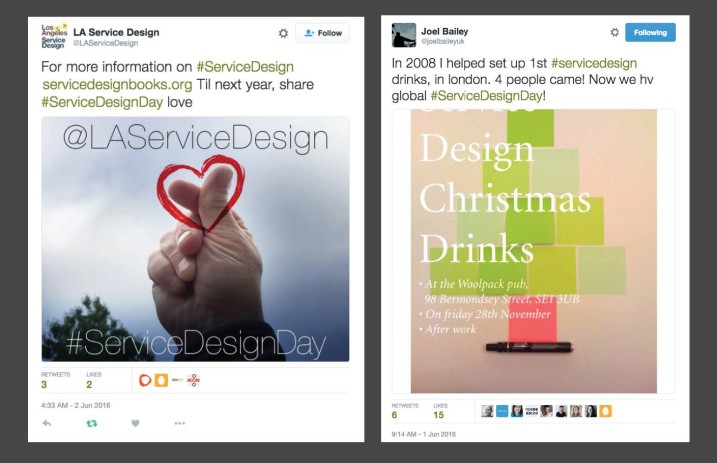Open the more options ellipsis icon
The height and width of the screenshot is (463, 717).
(x=180, y=423)
